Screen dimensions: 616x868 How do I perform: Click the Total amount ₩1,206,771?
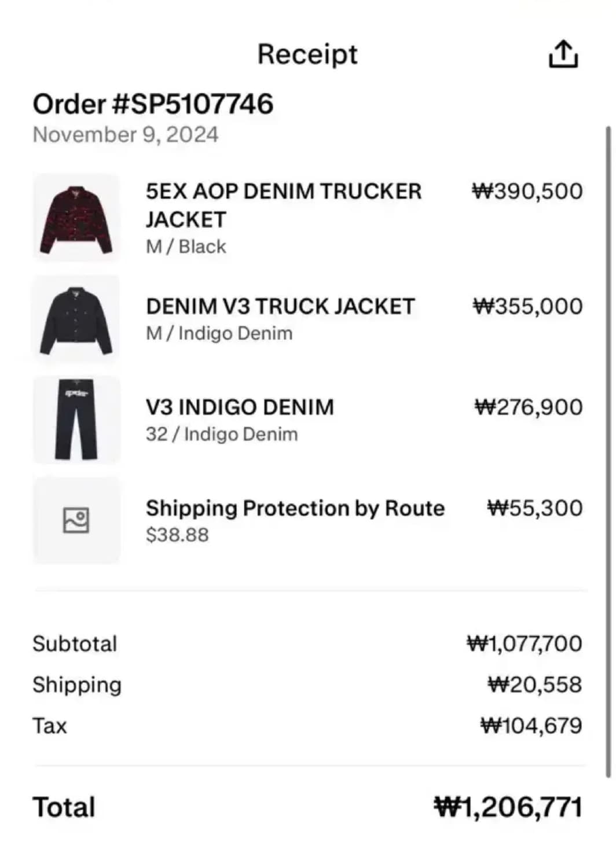508,807
